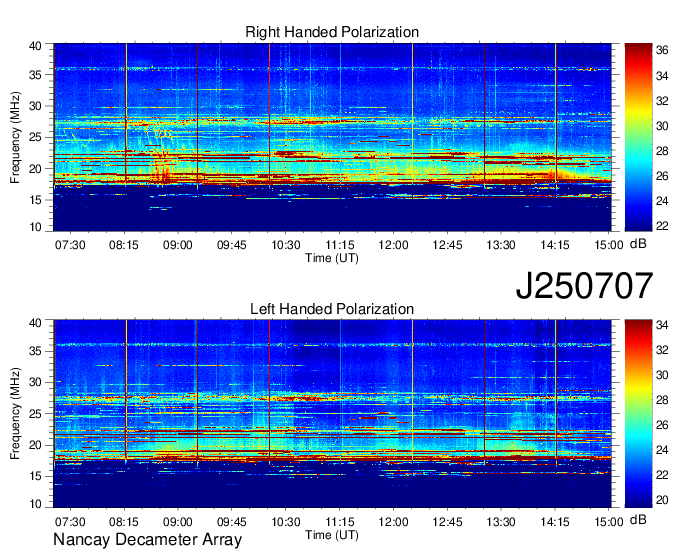Click the 12:00 tick under the Left Handed plot
Image resolution: width=680 pixels, height=552 pixels.
[x=393, y=522]
